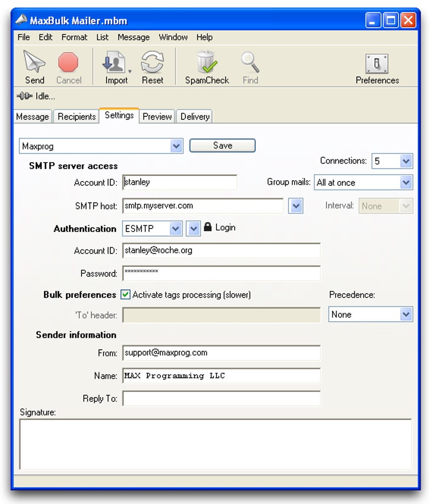Switch to the Delivery tab

tap(195, 116)
